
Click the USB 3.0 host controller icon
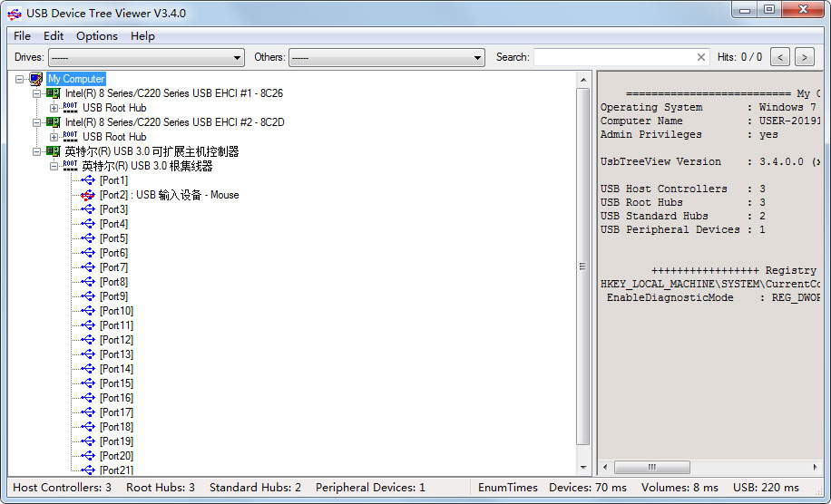[x=54, y=151]
